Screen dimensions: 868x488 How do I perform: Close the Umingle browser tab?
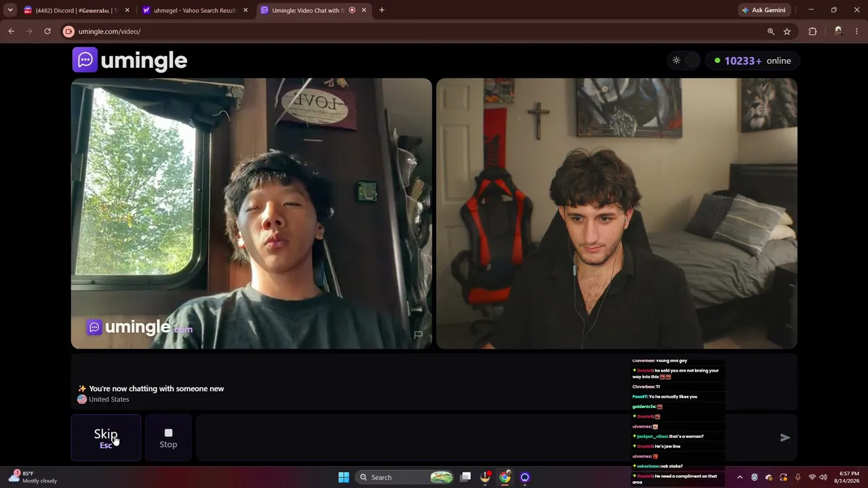click(364, 10)
